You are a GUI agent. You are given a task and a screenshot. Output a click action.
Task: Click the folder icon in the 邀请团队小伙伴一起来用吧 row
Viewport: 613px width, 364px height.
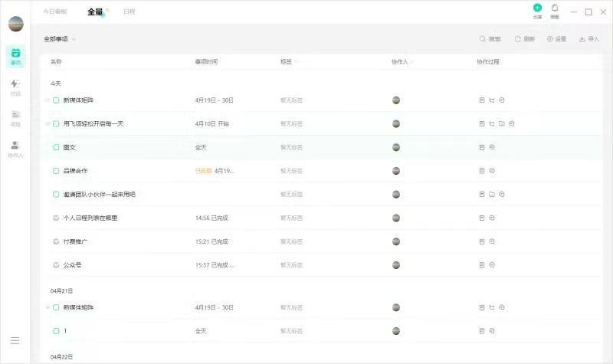pos(492,195)
